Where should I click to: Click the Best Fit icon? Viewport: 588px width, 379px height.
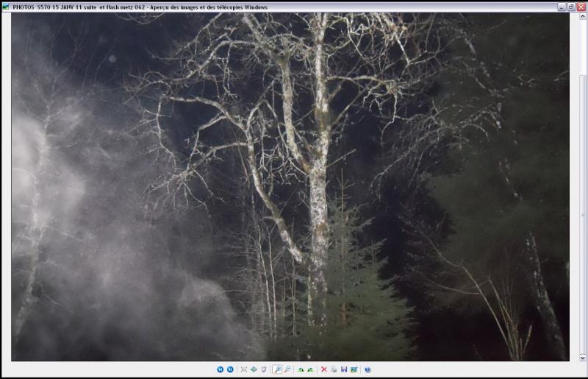244,369
